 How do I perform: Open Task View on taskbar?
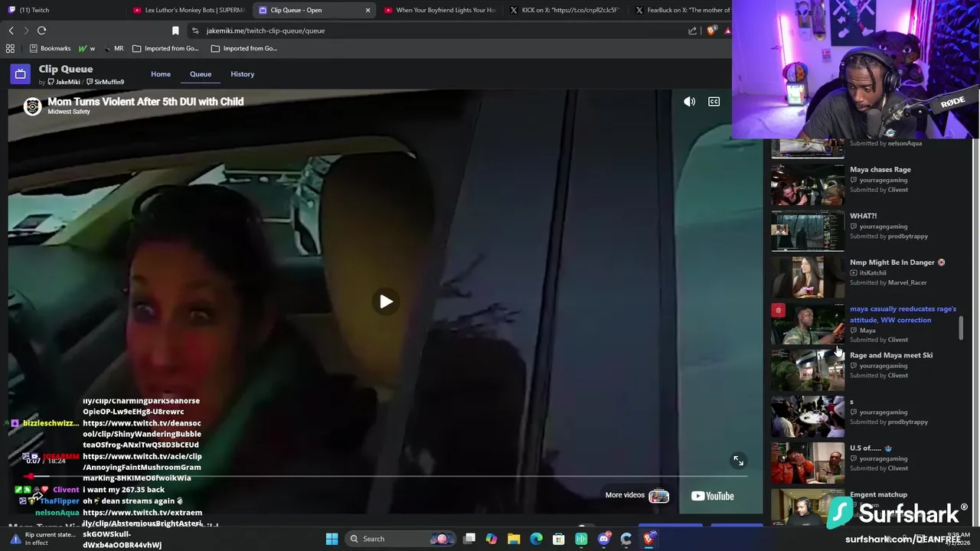click(469, 539)
